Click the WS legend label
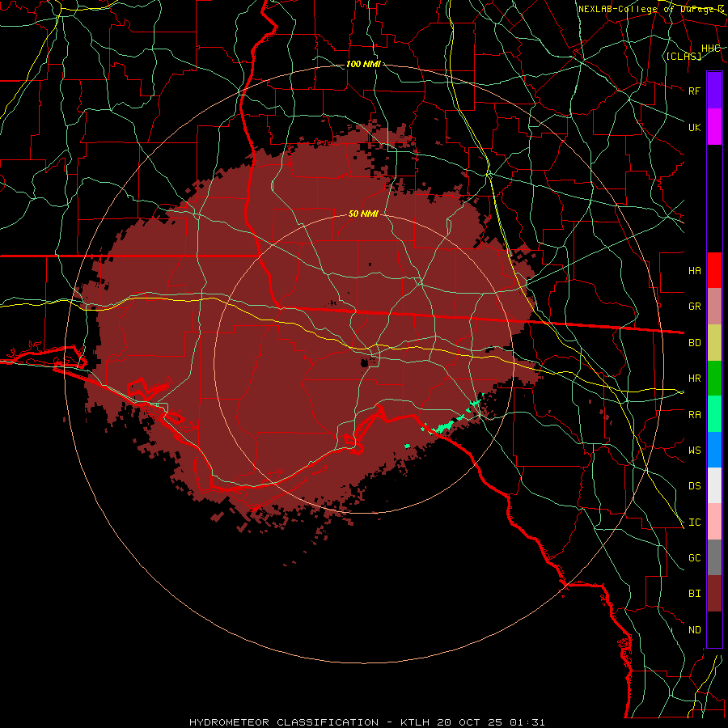This screenshot has height=728, width=728. point(695,451)
